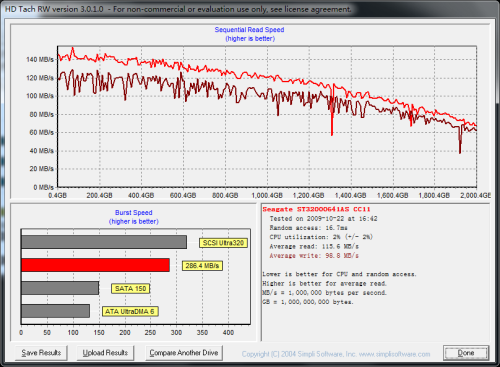Click the 1,800.4GB axis label
This screenshot has width=500, height=367.
[x=434, y=195]
